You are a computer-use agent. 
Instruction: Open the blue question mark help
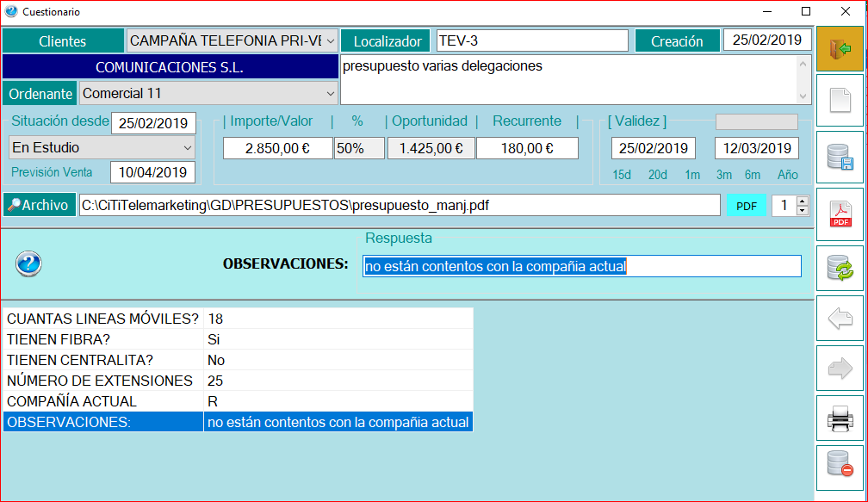click(28, 263)
